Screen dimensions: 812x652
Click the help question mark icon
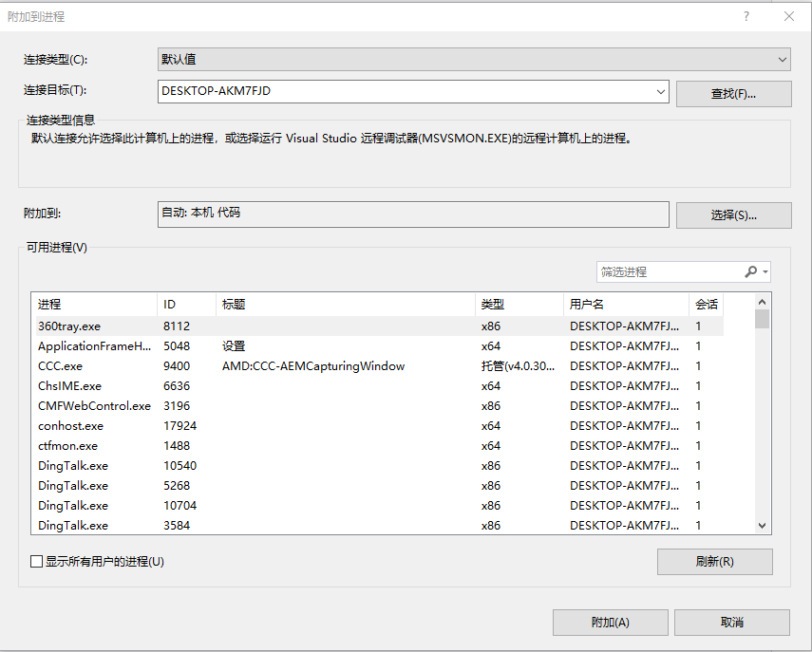[746, 16]
